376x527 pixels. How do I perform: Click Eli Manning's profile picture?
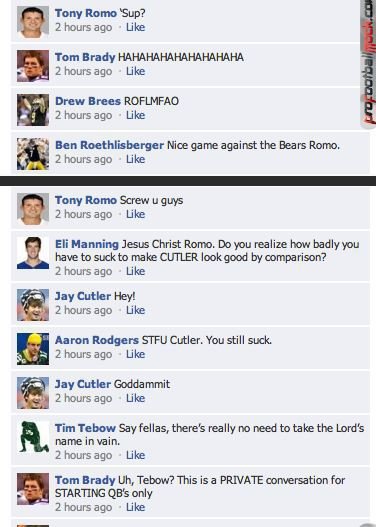pyautogui.click(x=33, y=253)
